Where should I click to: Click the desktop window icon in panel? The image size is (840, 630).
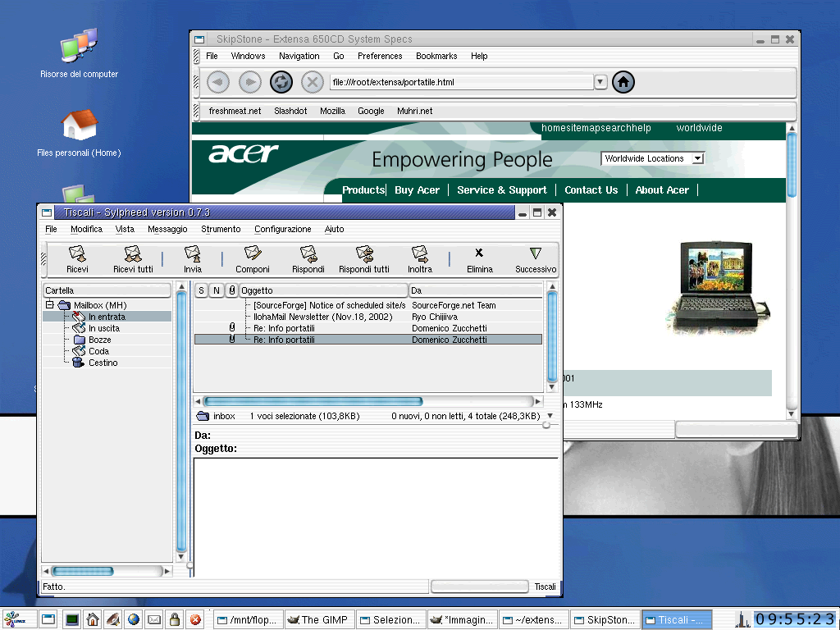pos(48,620)
